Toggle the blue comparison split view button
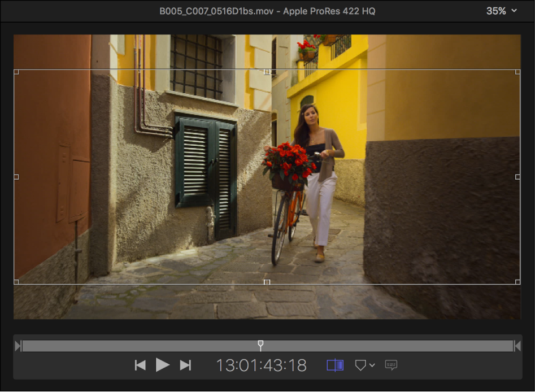535x392 pixels. (335, 365)
